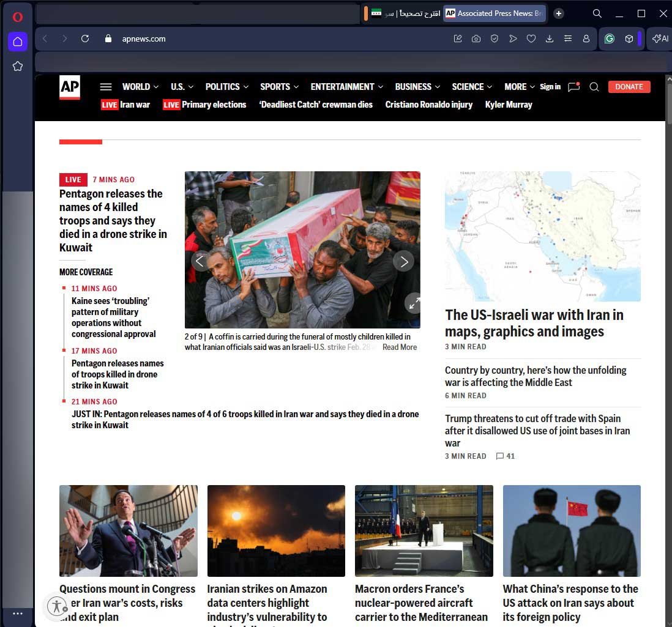Advance the slideshow with the next arrow

tap(404, 262)
